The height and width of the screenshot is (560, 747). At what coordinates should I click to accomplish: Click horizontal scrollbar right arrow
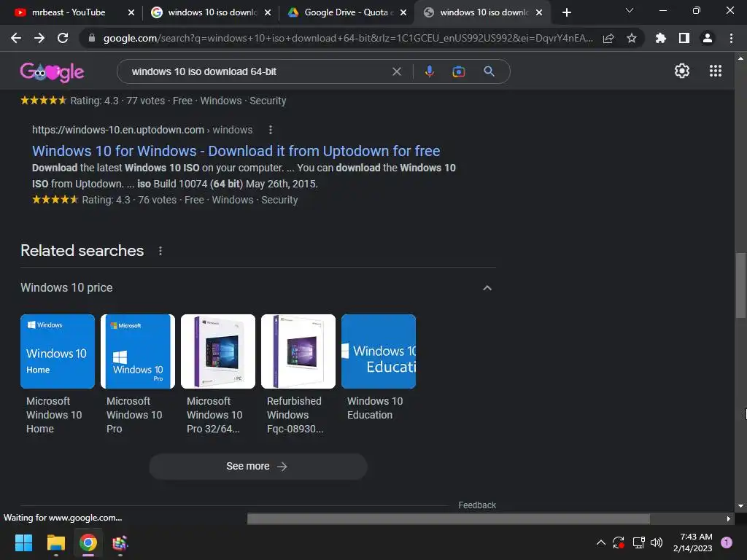click(728, 518)
